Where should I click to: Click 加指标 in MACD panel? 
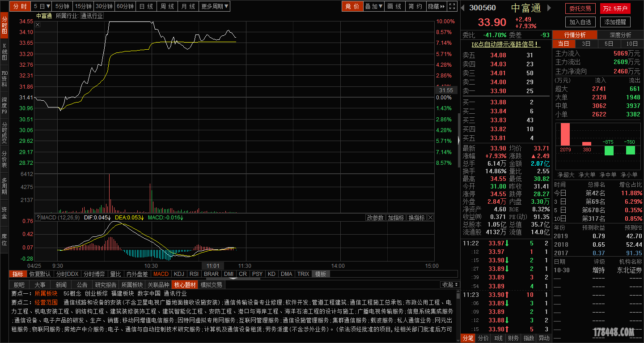click(396, 218)
